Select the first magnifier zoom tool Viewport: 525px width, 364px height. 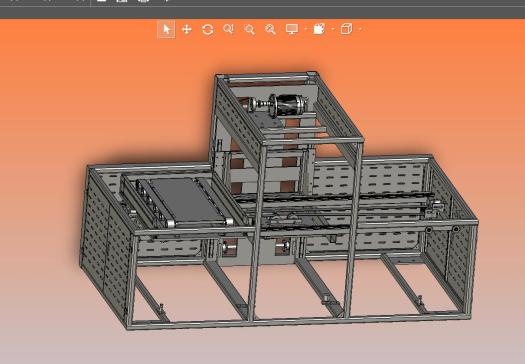[x=228, y=29]
